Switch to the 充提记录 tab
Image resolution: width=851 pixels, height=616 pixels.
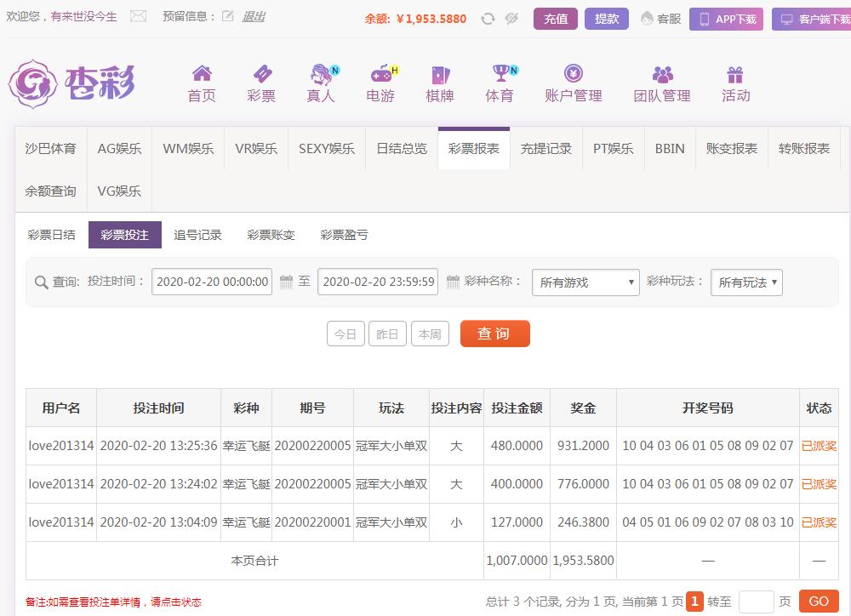point(546,148)
